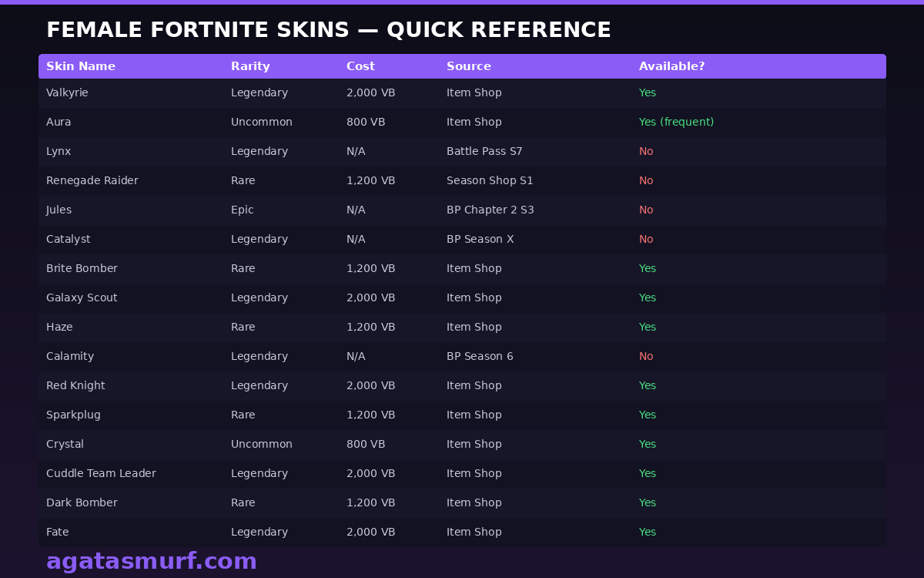
Task: Click the Legendary rarity in the Red Knight row
Action: 259,385
